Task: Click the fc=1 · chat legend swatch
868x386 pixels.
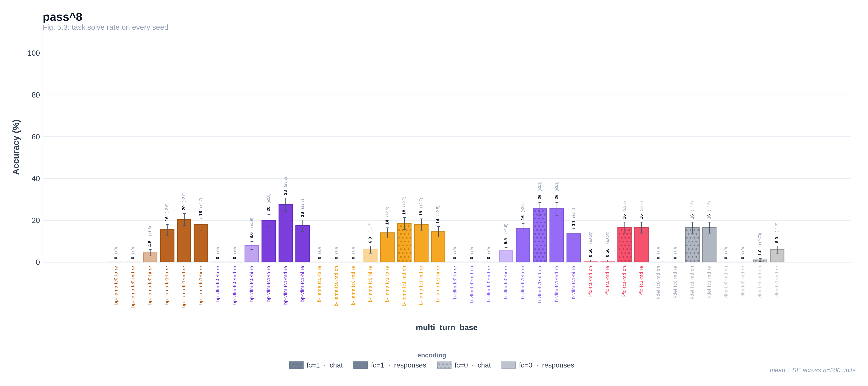Action: (296, 365)
